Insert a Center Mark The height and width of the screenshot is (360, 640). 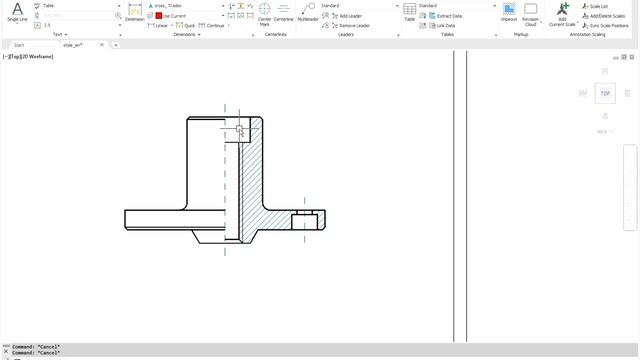[x=264, y=13]
